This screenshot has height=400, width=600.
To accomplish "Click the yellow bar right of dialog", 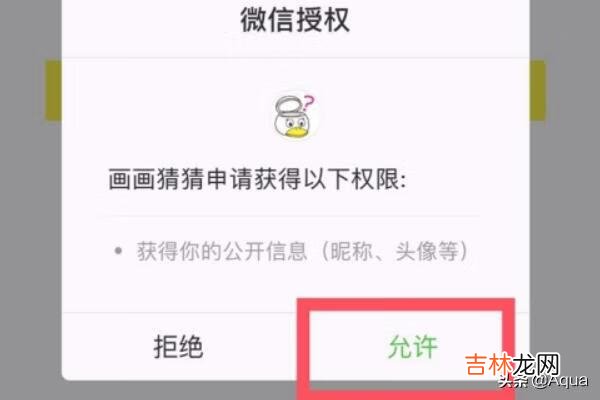I will (x=538, y=90).
